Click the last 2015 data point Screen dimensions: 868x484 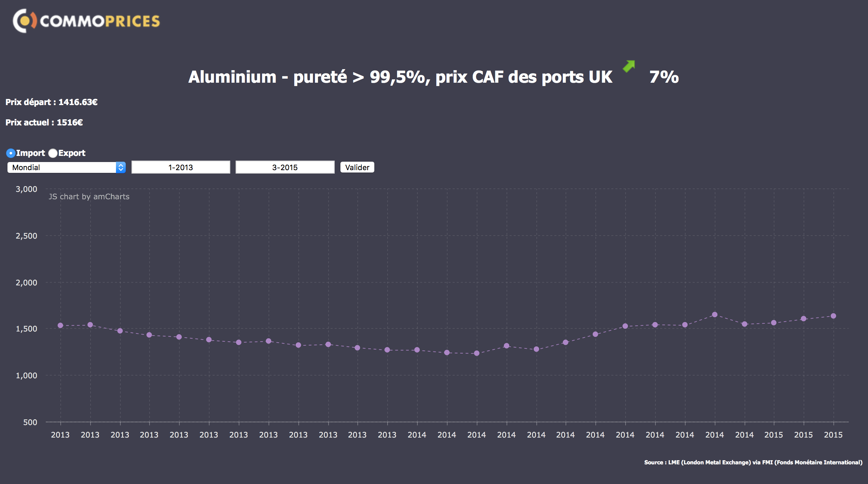[833, 316]
